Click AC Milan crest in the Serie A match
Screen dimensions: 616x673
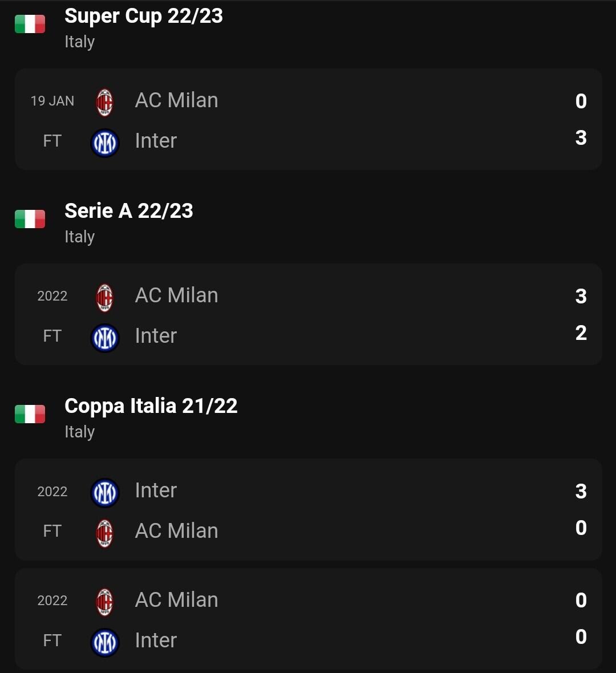point(104,297)
